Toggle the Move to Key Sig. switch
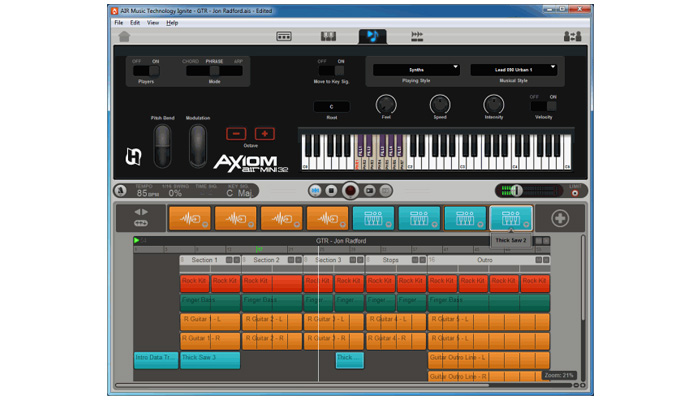 334,70
